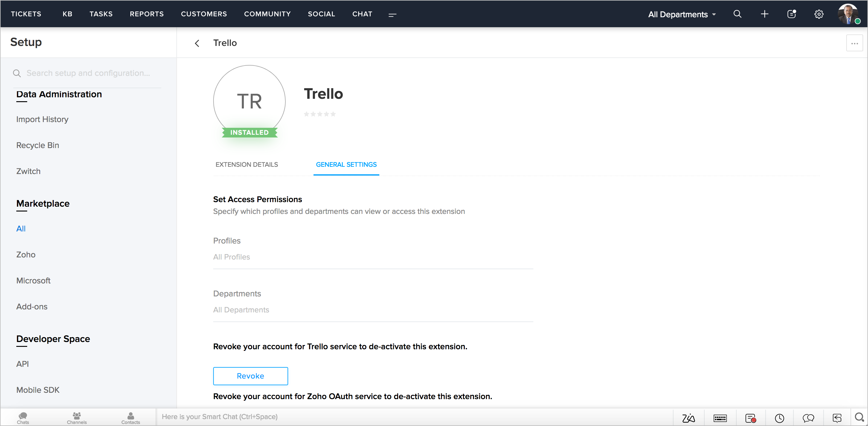Screen dimensions: 868x426
Task: Open the three-dots more options menu
Action: point(854,43)
